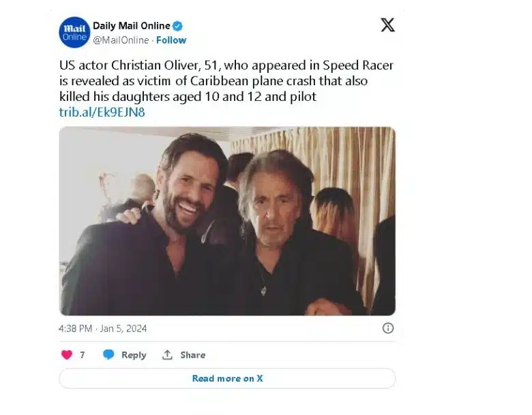The image size is (532, 415).
Task: Click the Read more on X button
Action: (x=227, y=378)
